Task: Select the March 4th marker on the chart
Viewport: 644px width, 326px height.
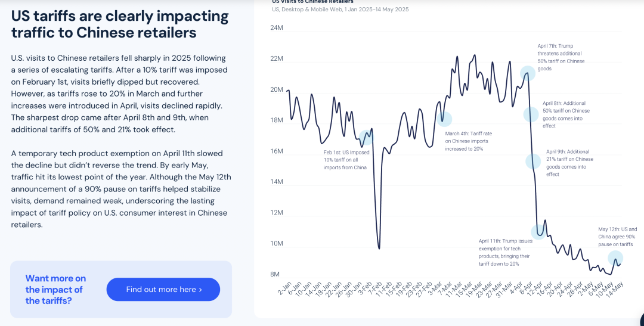Action: (x=444, y=119)
